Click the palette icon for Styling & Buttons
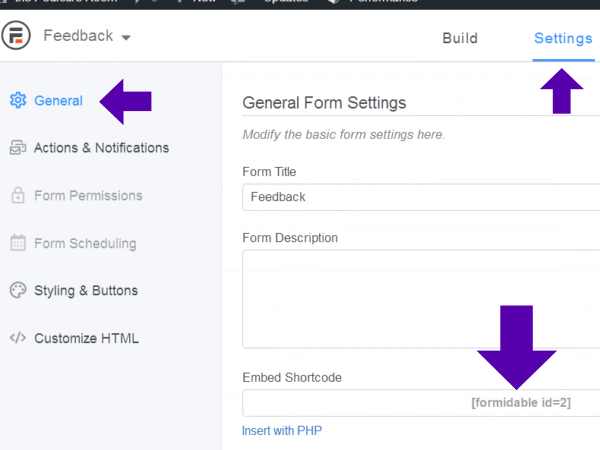The height and width of the screenshot is (450, 600). 17,291
